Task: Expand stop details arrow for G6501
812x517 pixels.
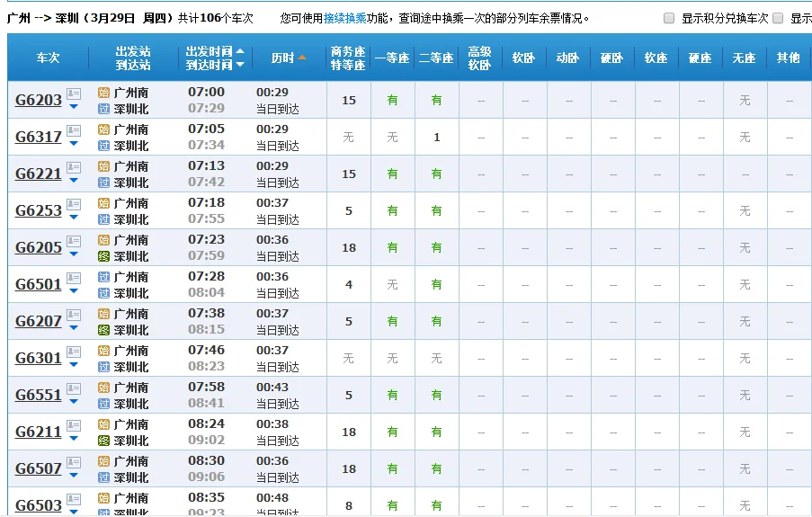Action: [x=74, y=290]
